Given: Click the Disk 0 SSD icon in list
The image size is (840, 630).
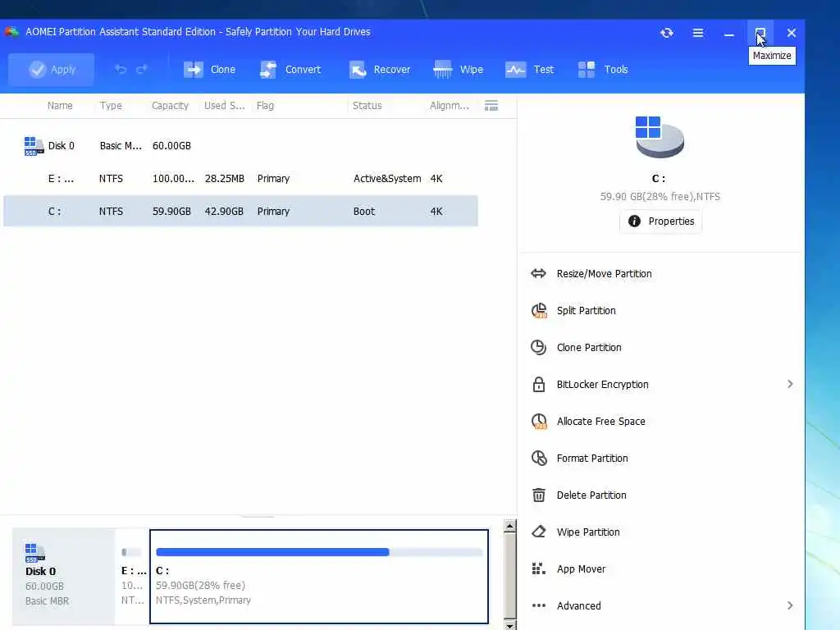Looking at the screenshot, I should tap(34, 146).
